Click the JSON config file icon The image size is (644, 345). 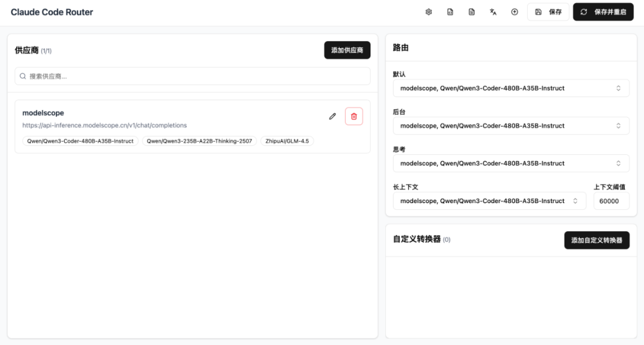[x=450, y=12]
